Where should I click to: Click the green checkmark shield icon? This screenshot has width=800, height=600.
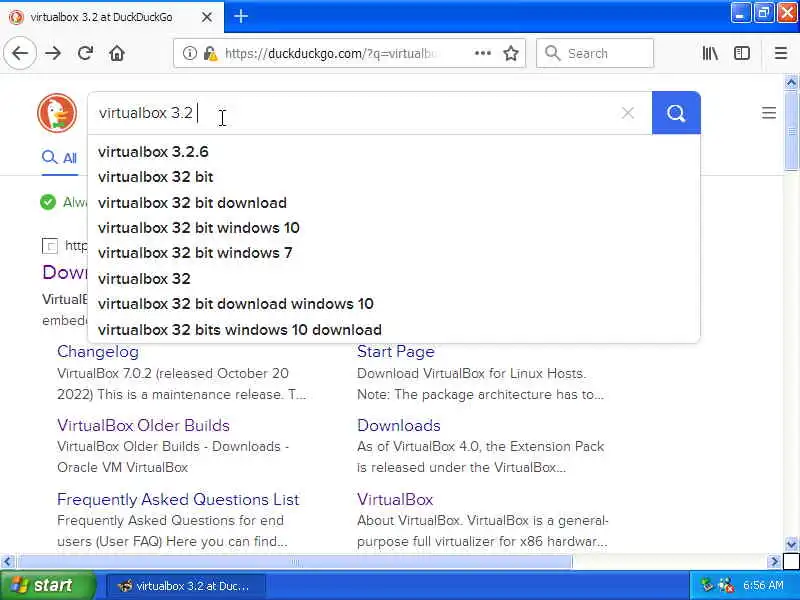[48, 202]
